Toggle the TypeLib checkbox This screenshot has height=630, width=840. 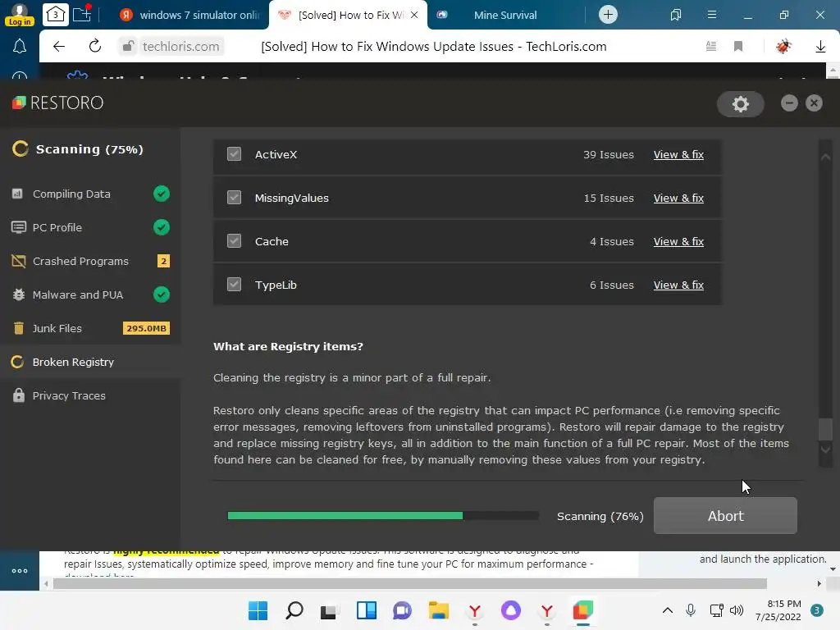tap(234, 285)
